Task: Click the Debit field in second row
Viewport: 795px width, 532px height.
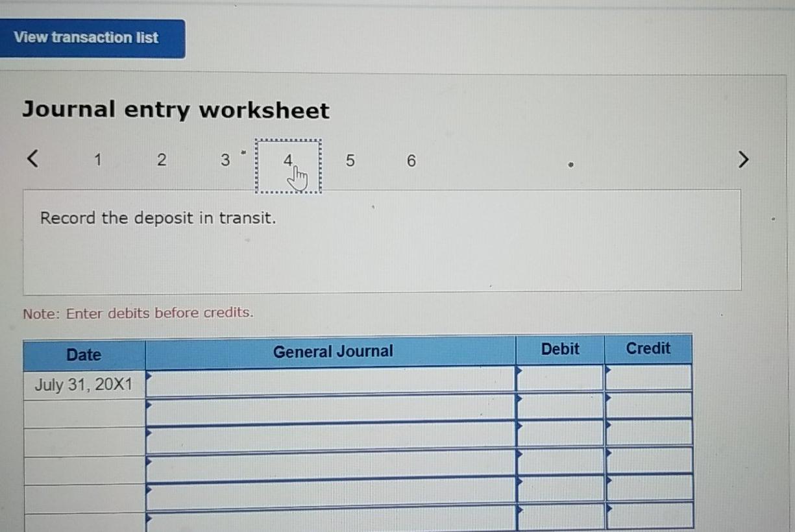Action: [x=560, y=406]
